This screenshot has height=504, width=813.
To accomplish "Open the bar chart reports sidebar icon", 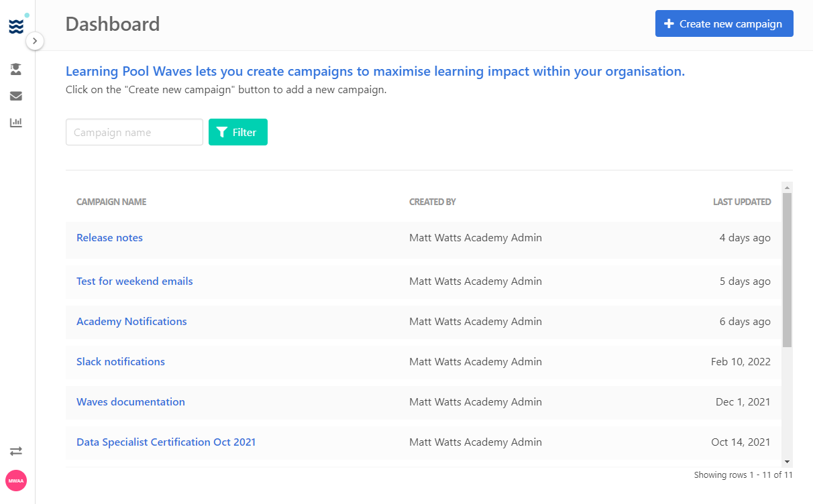I will 16,123.
